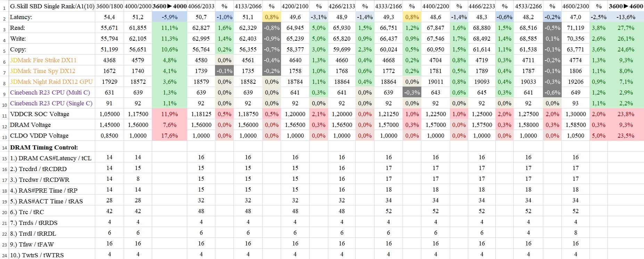This screenshot has width=644, height=259.
Task: Click the 3DMark Fire Strike DX11 label
Action: point(43,60)
